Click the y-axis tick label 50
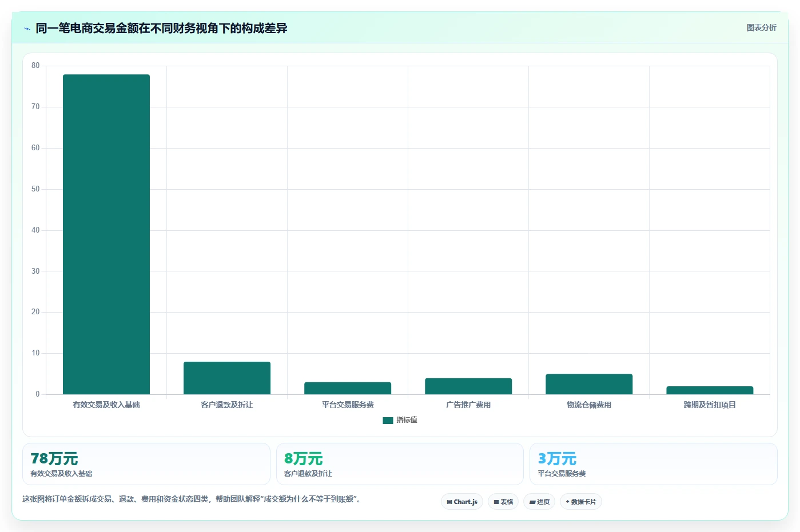The height and width of the screenshot is (532, 800). (x=35, y=189)
